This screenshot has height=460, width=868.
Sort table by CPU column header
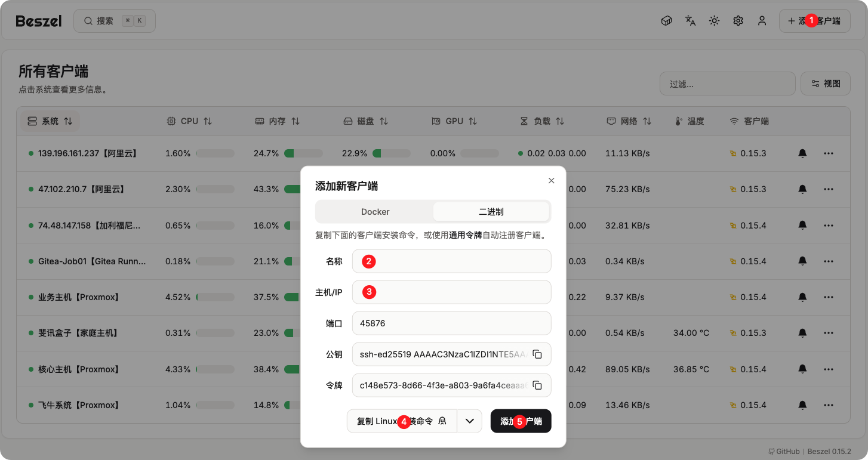coord(190,121)
